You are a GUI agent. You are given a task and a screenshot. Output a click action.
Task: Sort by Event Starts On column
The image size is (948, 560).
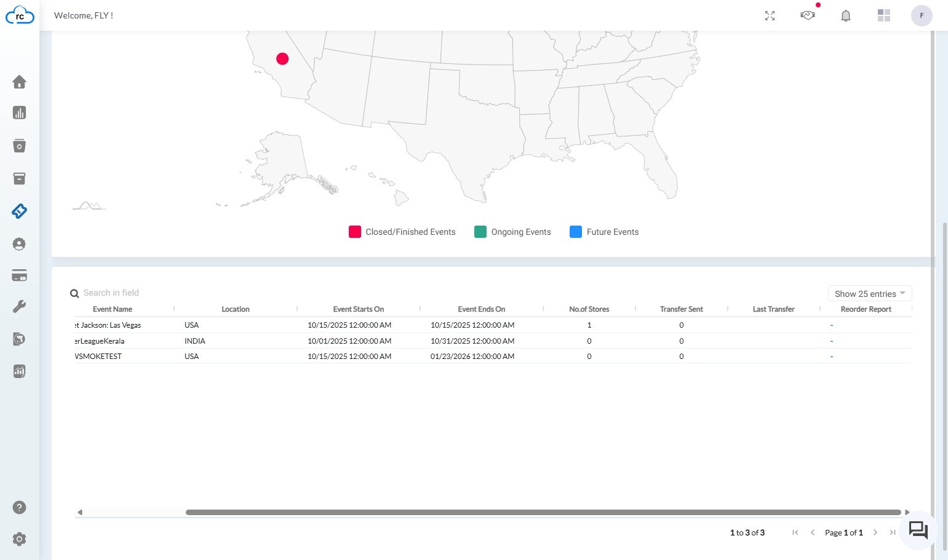pyautogui.click(x=359, y=309)
